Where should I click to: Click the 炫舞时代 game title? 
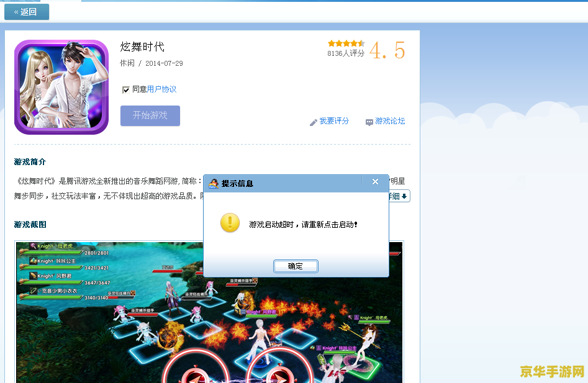click(142, 47)
